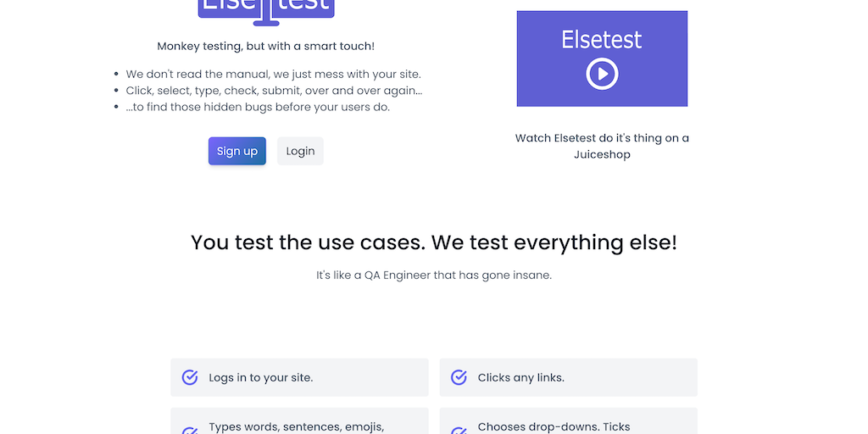Select the "Clicks any links." feature text
Viewport: 868px width, 434px height.
point(520,377)
